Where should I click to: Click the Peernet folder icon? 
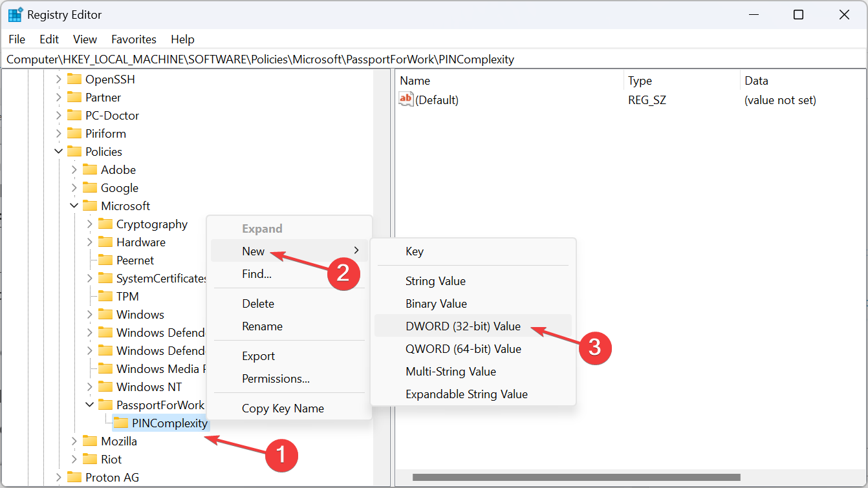(x=105, y=260)
